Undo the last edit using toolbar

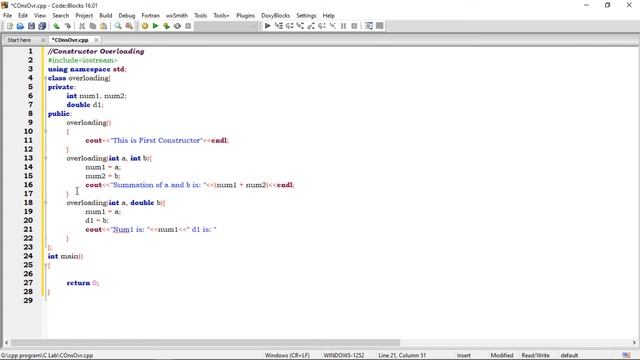click(56, 26)
